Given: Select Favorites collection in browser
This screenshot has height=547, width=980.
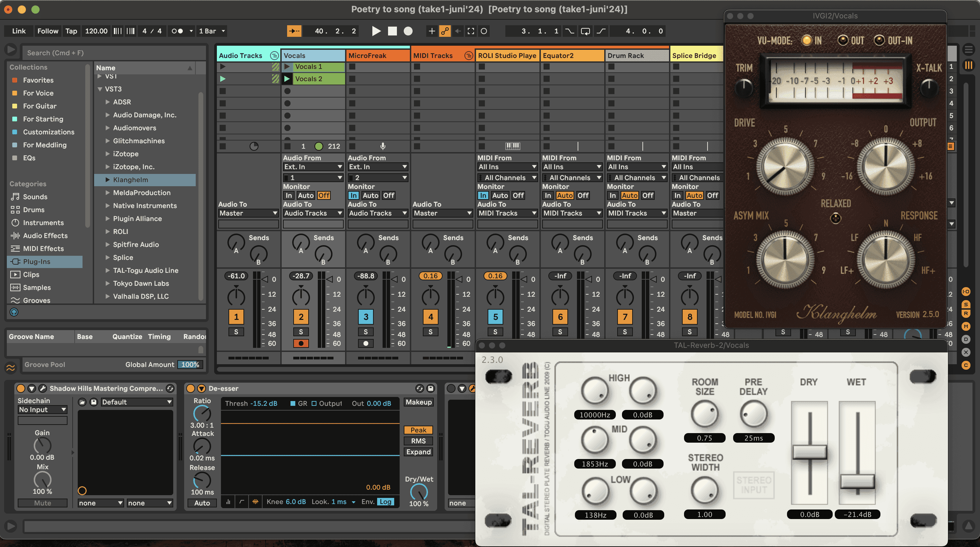Looking at the screenshot, I should point(38,80).
